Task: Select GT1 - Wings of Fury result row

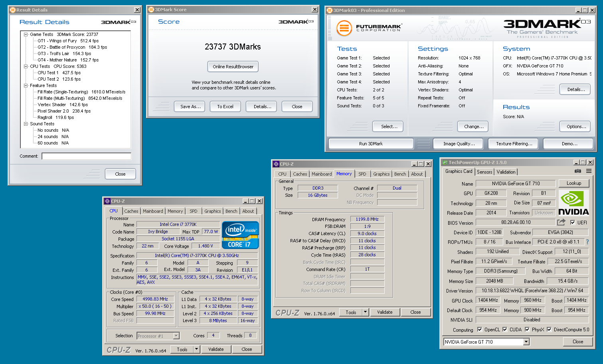Action: (x=68, y=41)
